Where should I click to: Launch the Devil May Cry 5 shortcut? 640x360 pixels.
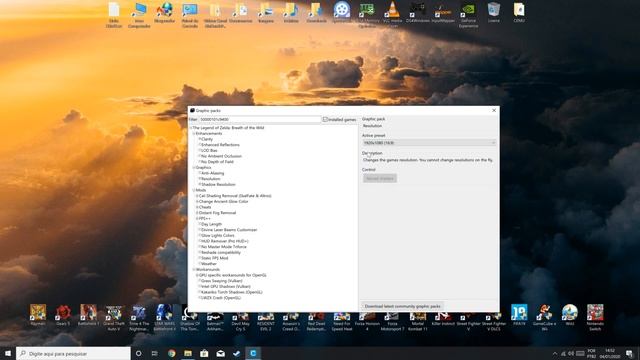click(240, 320)
